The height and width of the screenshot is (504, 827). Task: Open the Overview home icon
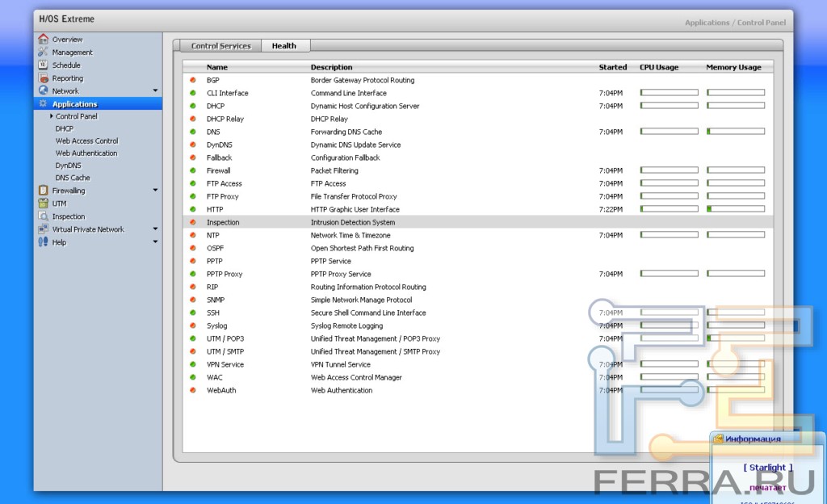pyautogui.click(x=43, y=39)
